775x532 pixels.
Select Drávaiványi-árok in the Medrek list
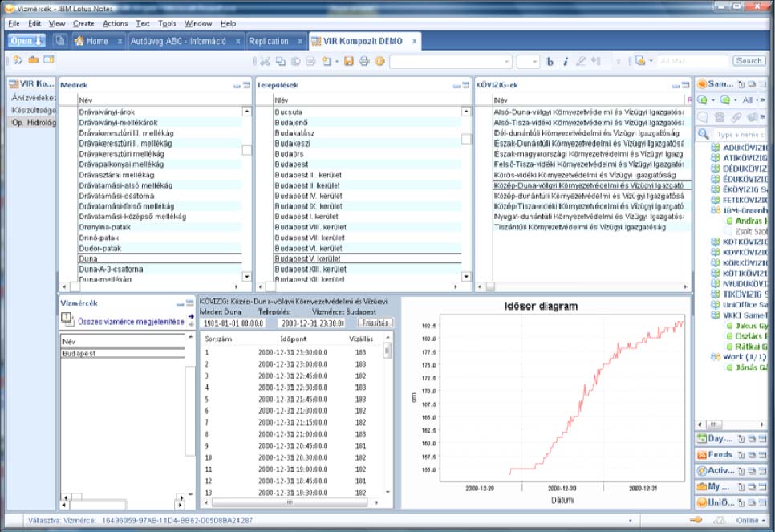[160, 112]
